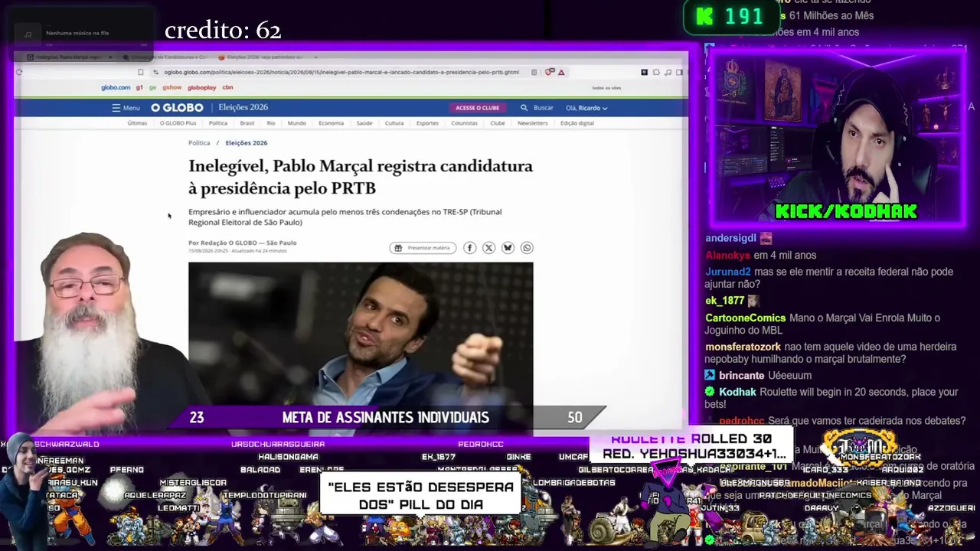
Task: Go to the Política section in nav
Action: 218,123
